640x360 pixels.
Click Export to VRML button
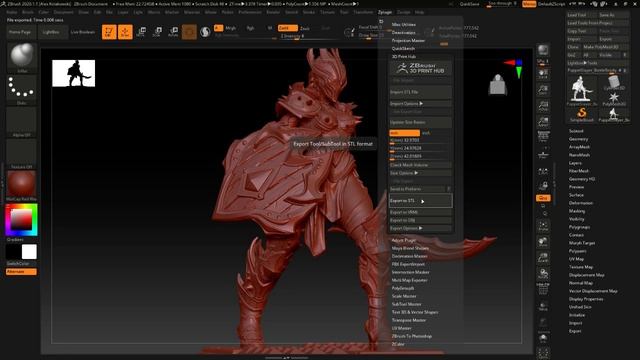click(420, 212)
